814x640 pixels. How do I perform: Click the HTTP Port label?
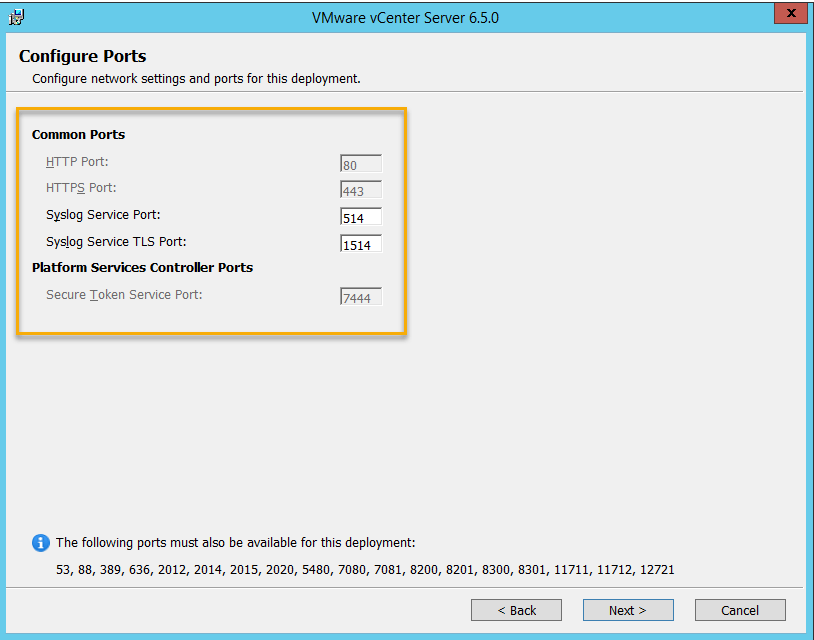click(77, 162)
